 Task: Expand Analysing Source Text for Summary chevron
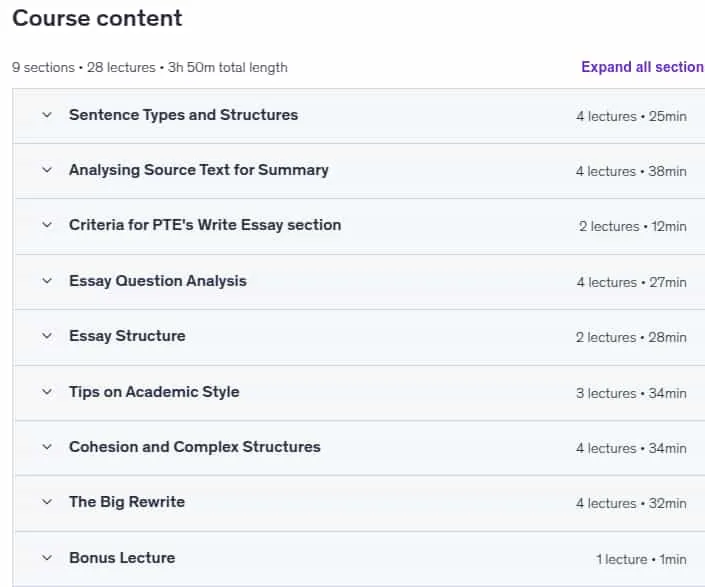pyautogui.click(x=47, y=170)
